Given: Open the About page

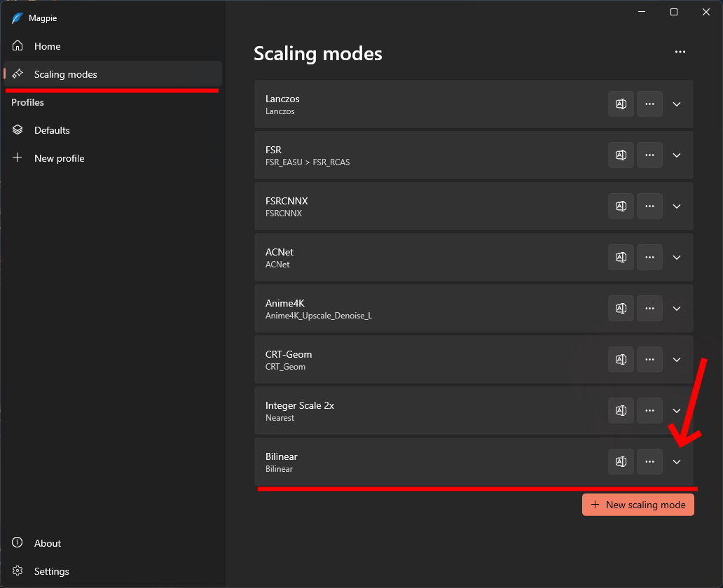Looking at the screenshot, I should 47,543.
